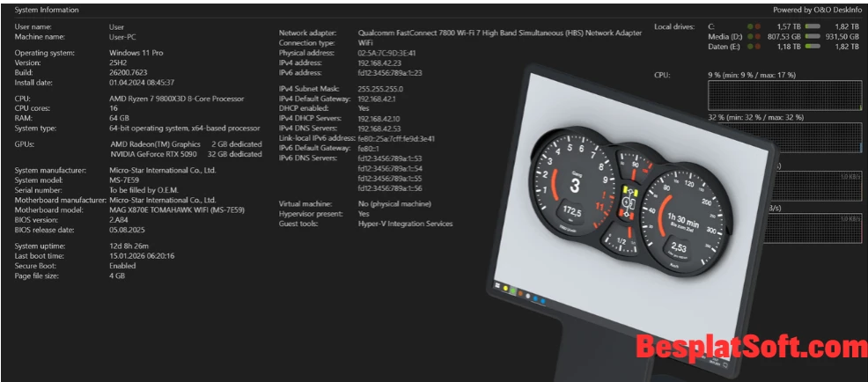
Task: Click the CPU reading 9 % (min/max)
Action: 752,75
